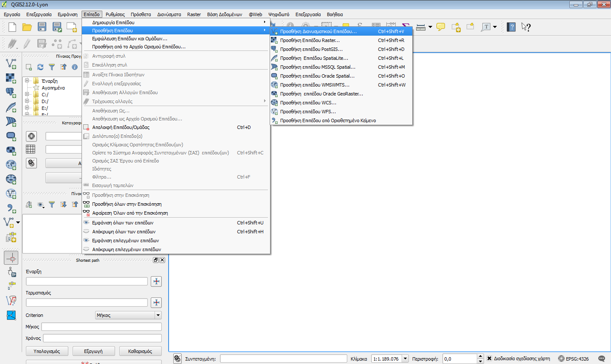Select Προσθήκη Διανυσματικού Επιπέδου menu entry
This screenshot has width=611, height=364.
click(x=341, y=31)
